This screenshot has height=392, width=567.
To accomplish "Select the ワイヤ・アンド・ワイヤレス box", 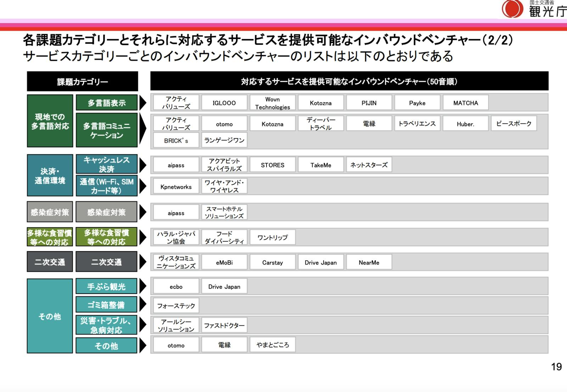I will 224,186.
